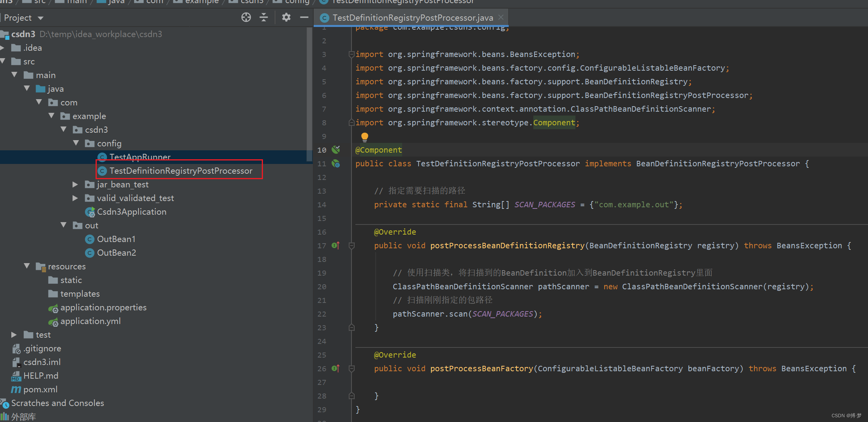Collapse the out package

pyautogui.click(x=64, y=225)
